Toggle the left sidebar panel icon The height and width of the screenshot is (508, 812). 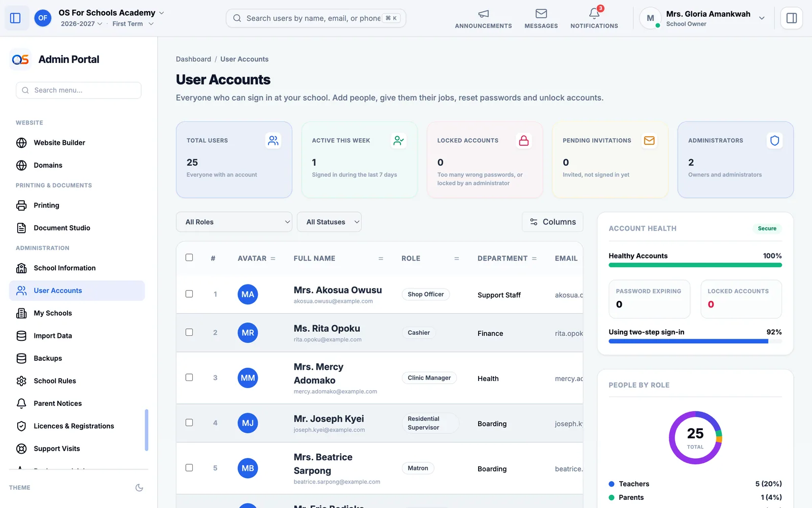(x=15, y=18)
